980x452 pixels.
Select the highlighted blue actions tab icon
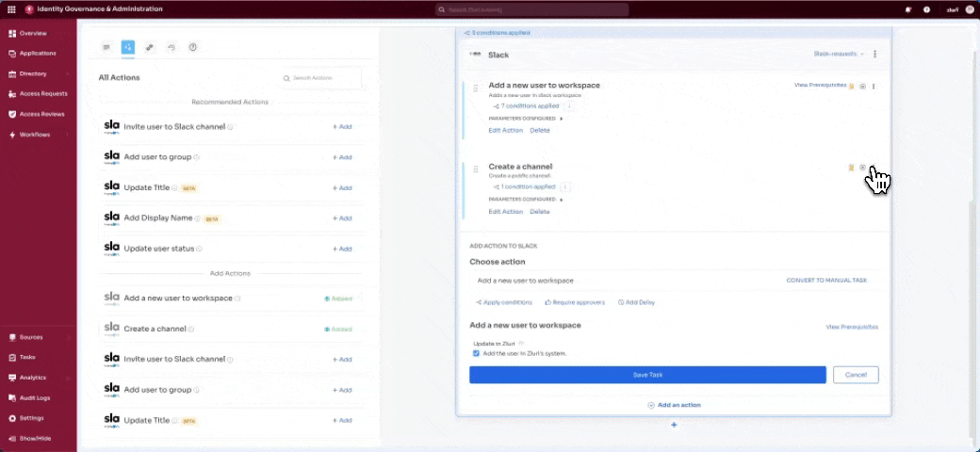(x=127, y=47)
